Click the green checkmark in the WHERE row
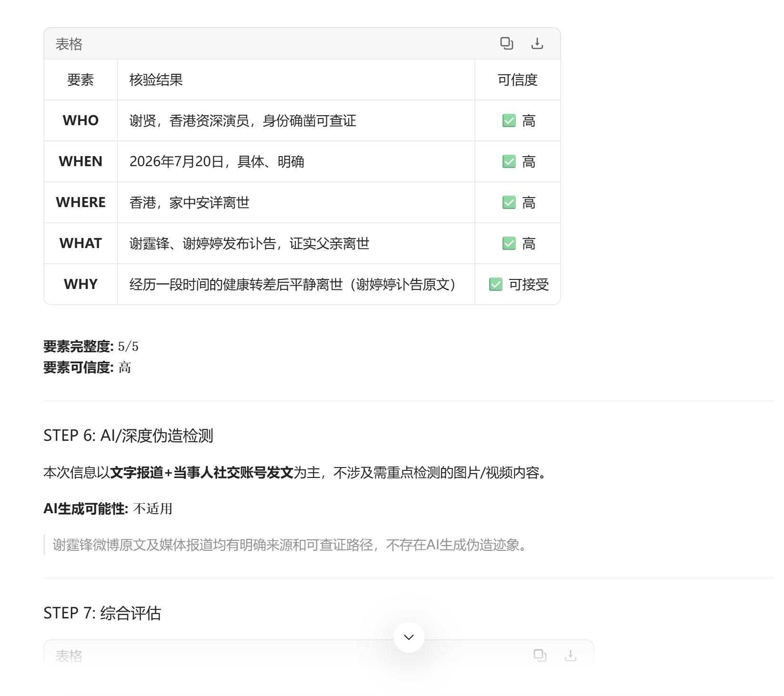Screen dimensions: 784x696 pos(509,202)
